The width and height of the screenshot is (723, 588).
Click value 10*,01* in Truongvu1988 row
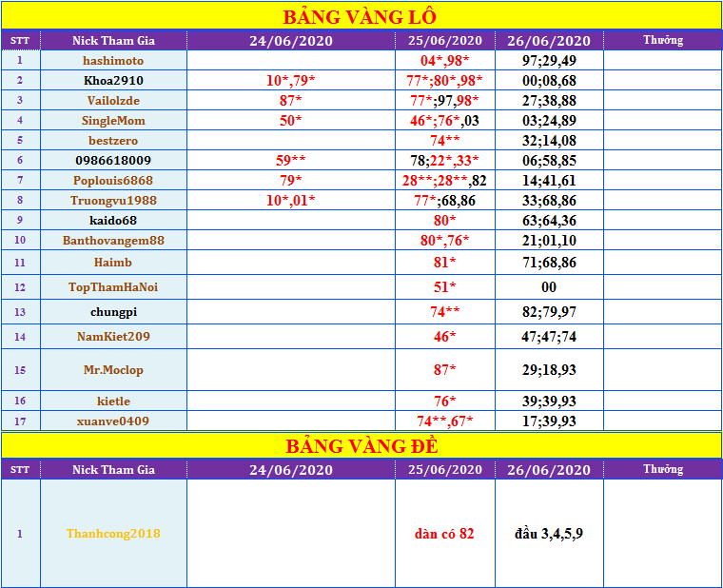(291, 200)
